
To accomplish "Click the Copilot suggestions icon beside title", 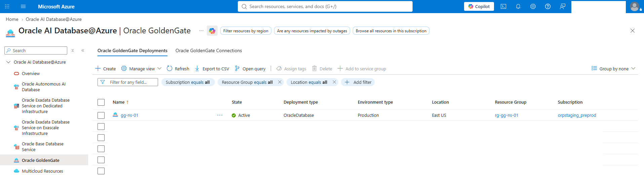I will point(212,31).
